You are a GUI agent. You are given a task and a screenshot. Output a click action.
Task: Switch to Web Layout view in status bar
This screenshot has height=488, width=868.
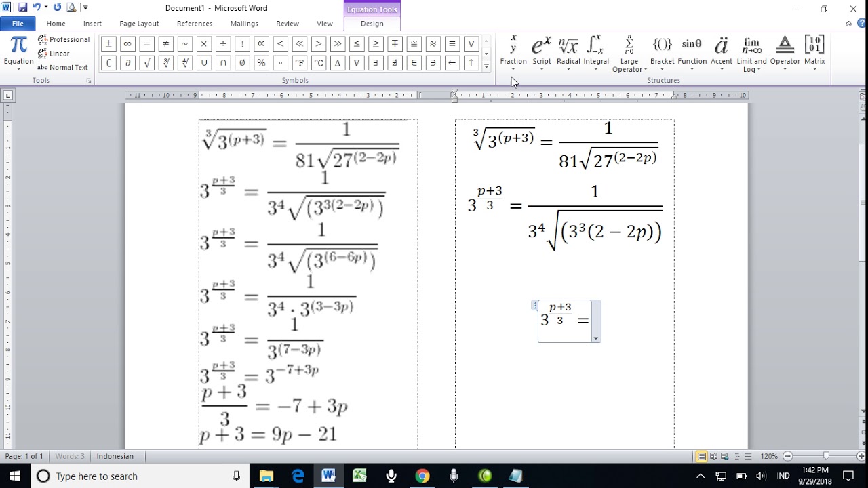(x=725, y=457)
